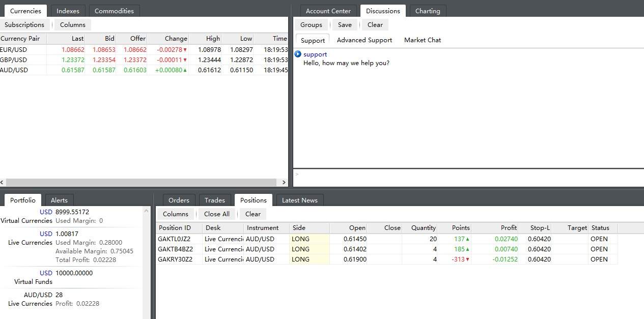Sort quotes by Change column header
Viewport: 644px width, 319px height.
pos(168,38)
